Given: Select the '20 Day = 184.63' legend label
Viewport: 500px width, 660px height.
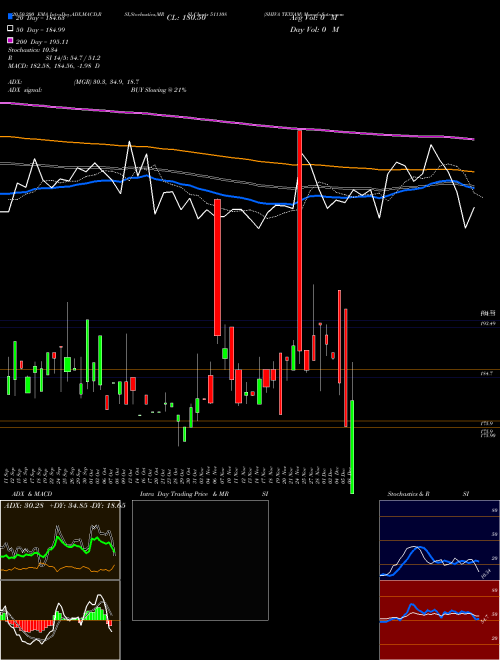Looking at the screenshot, I should pos(40,18).
